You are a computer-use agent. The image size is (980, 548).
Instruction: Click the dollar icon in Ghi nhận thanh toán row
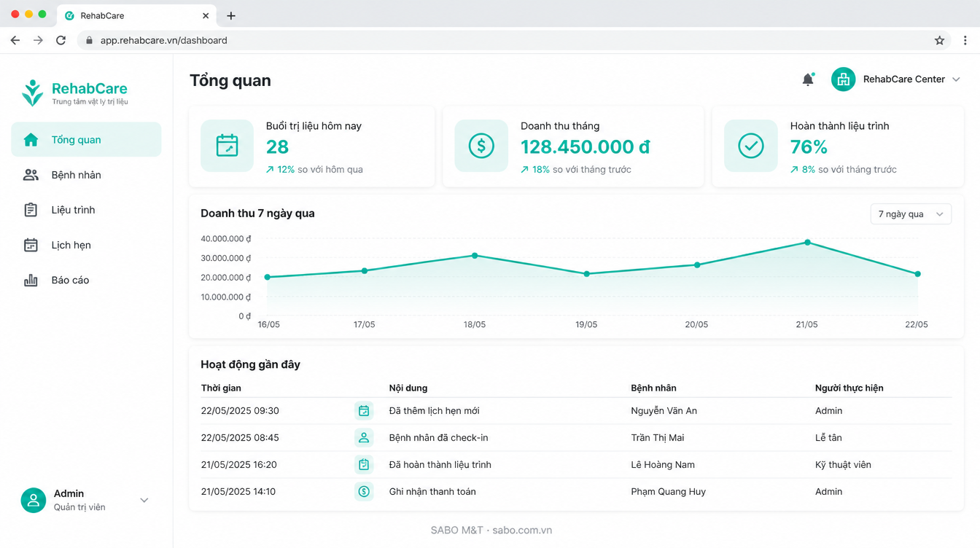[364, 492]
